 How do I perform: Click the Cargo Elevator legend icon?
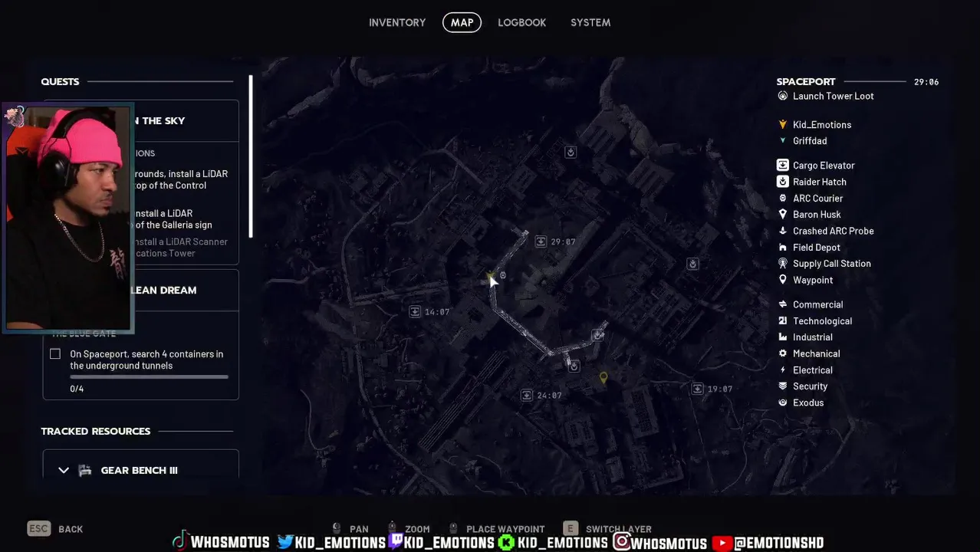[x=782, y=165]
